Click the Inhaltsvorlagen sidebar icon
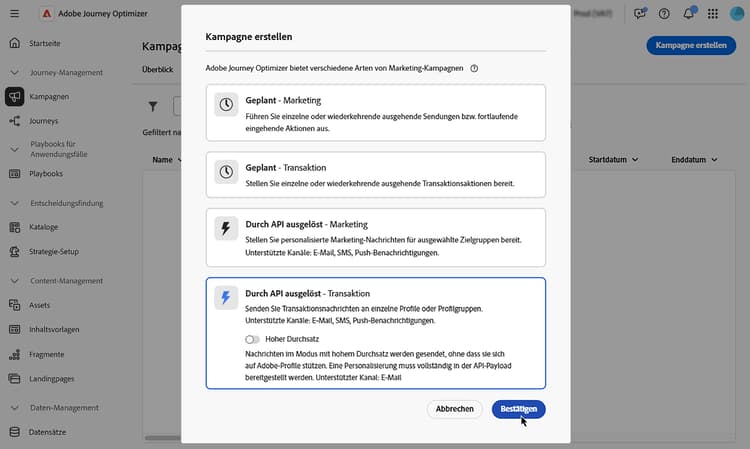 (15, 329)
